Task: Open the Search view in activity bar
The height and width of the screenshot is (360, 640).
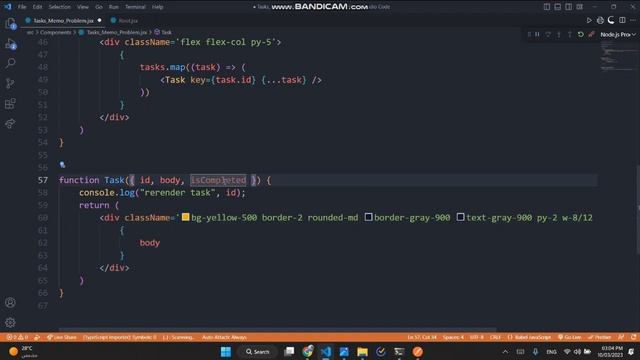Action: click(x=11, y=63)
